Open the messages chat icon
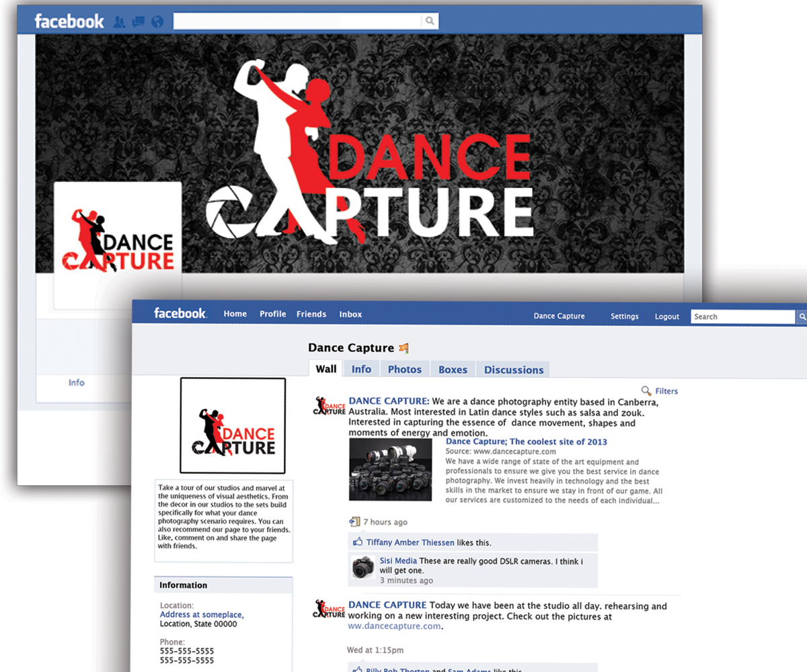This screenshot has width=807, height=672. coord(138,21)
